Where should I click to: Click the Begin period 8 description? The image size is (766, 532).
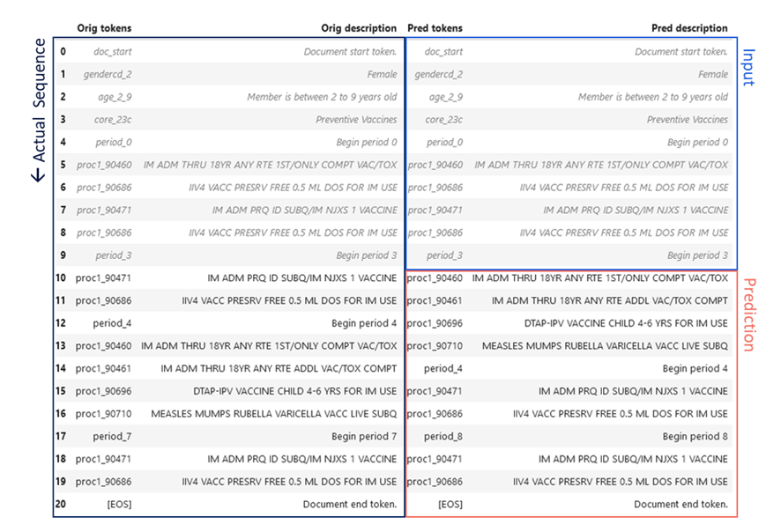pyautogui.click(x=695, y=436)
